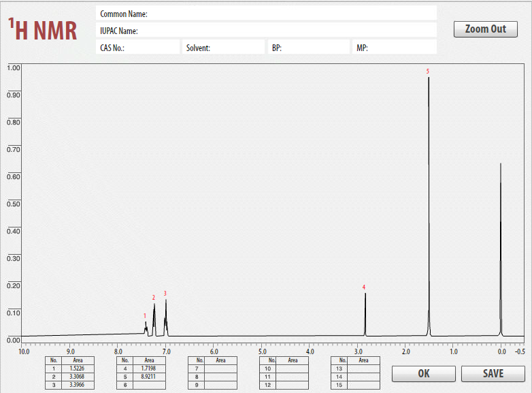Select empty area cell for peak 13
Viewport: 532px width, 393px height.
364,368
